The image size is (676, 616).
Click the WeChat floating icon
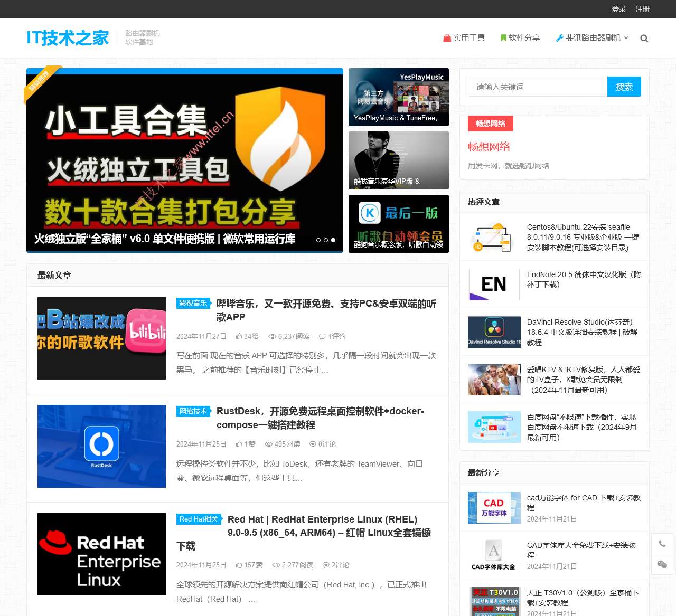click(x=662, y=564)
